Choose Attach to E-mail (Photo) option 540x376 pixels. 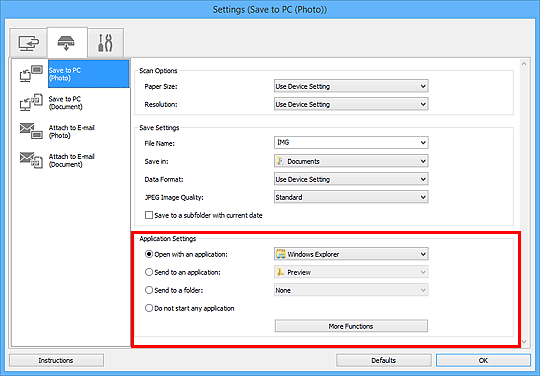click(71, 132)
